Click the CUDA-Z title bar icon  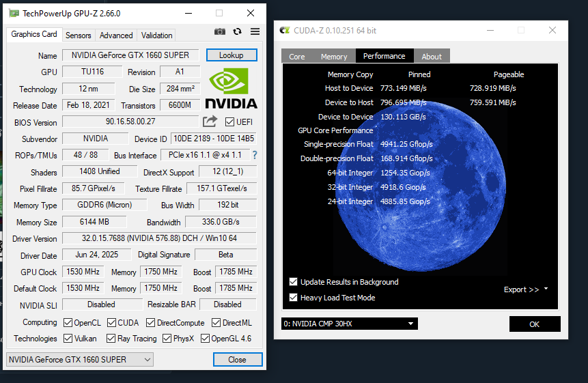point(285,30)
